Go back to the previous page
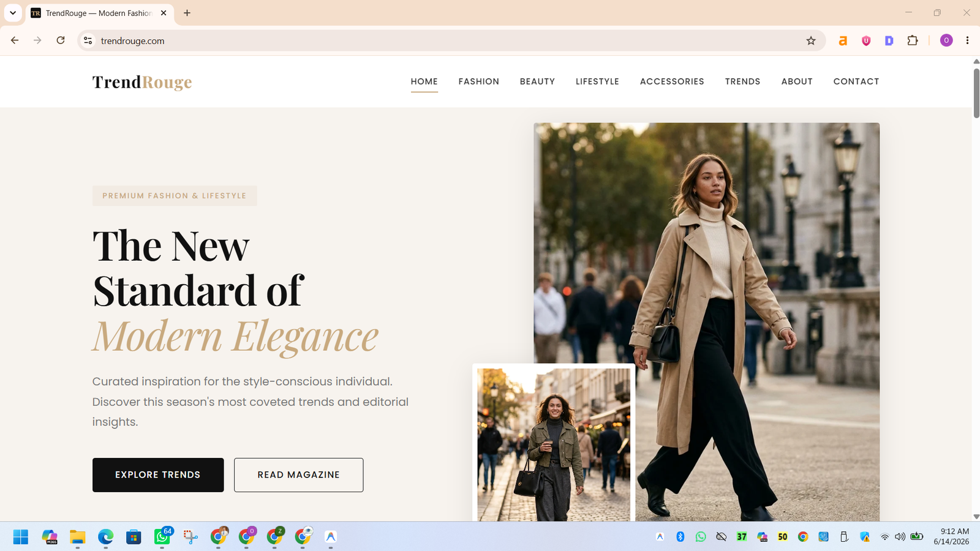This screenshot has width=980, height=551. 15,40
